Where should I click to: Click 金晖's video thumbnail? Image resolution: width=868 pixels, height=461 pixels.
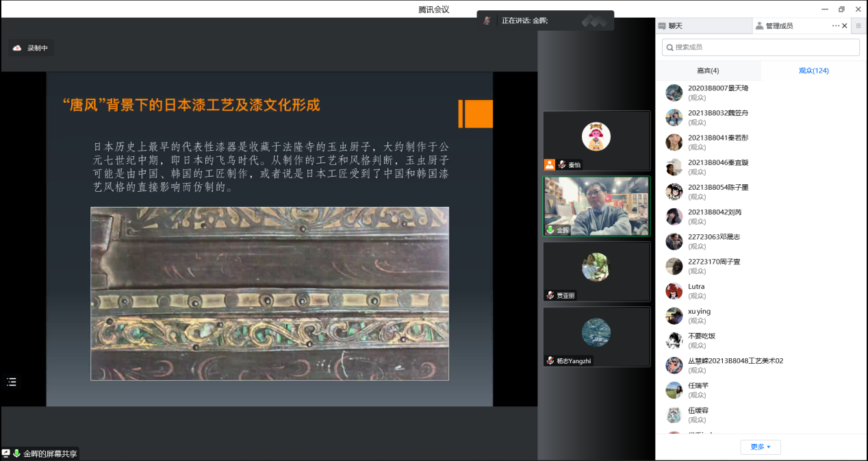pos(596,206)
